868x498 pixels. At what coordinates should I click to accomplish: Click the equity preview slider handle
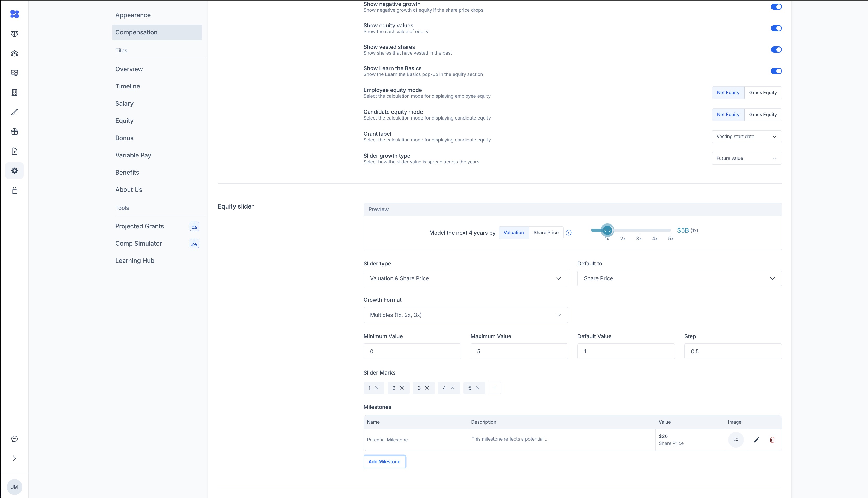click(607, 230)
